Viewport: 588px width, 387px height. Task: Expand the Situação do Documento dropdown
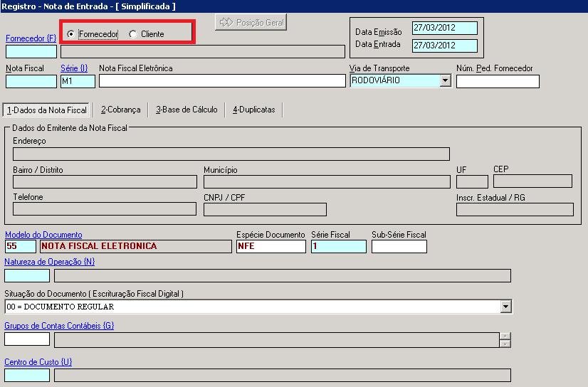point(505,307)
